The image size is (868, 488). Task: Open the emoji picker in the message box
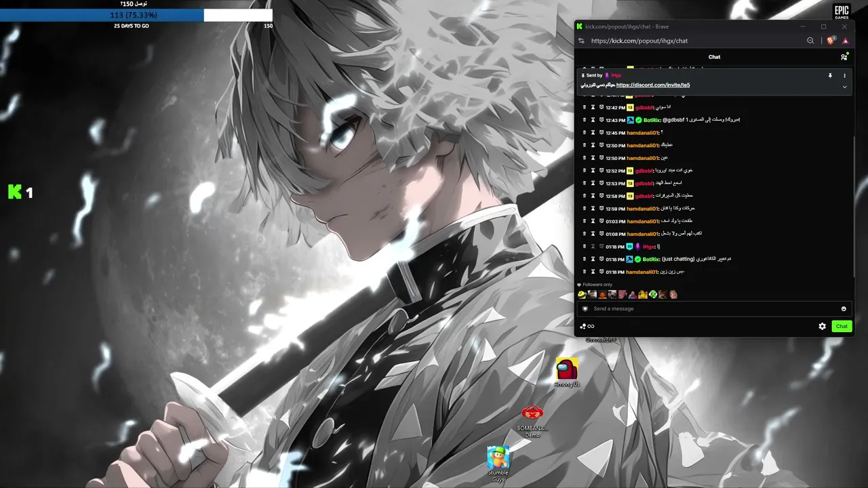pyautogui.click(x=844, y=308)
